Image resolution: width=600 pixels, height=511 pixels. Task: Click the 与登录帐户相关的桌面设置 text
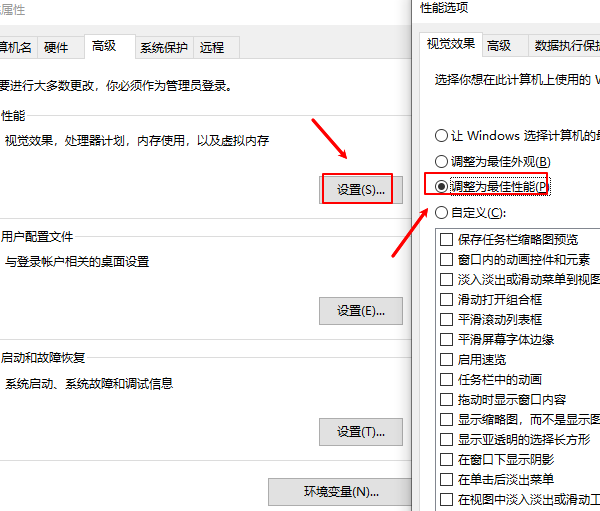tap(77, 262)
